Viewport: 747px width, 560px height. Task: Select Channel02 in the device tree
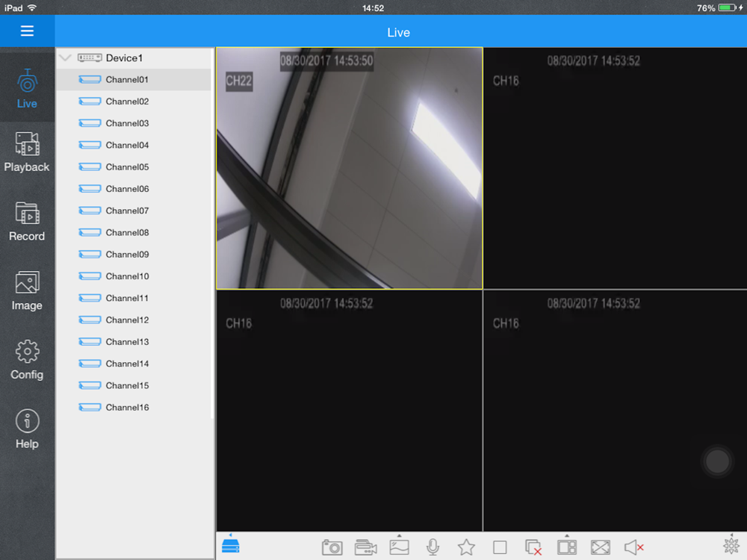pyautogui.click(x=134, y=102)
